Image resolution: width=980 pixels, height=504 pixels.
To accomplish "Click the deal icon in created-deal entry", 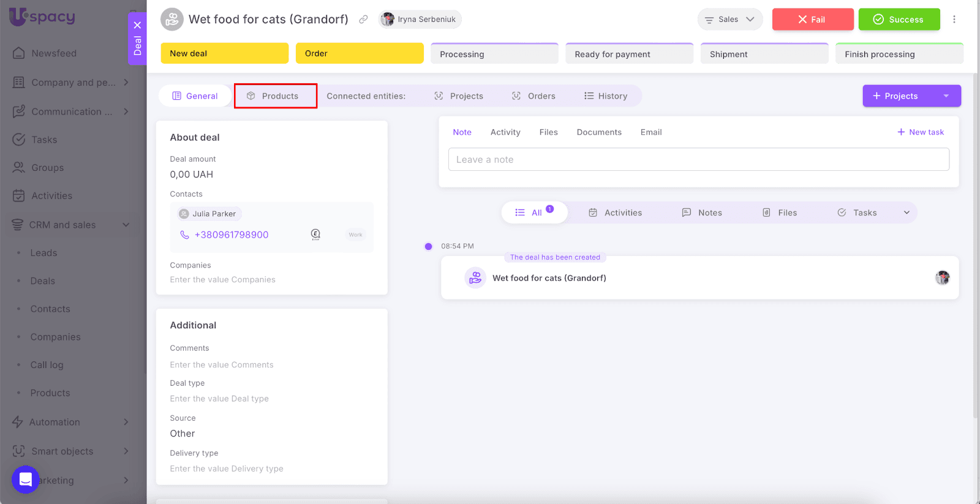I will (475, 278).
